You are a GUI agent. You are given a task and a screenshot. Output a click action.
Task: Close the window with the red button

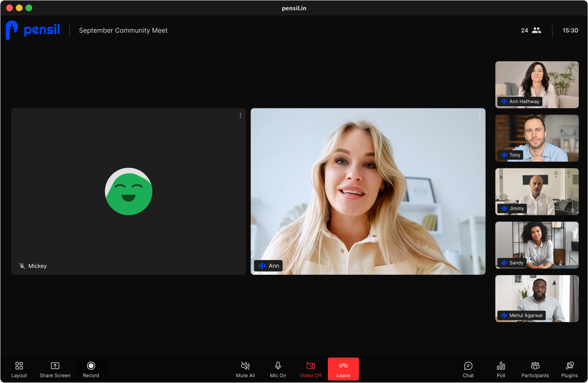(x=9, y=8)
